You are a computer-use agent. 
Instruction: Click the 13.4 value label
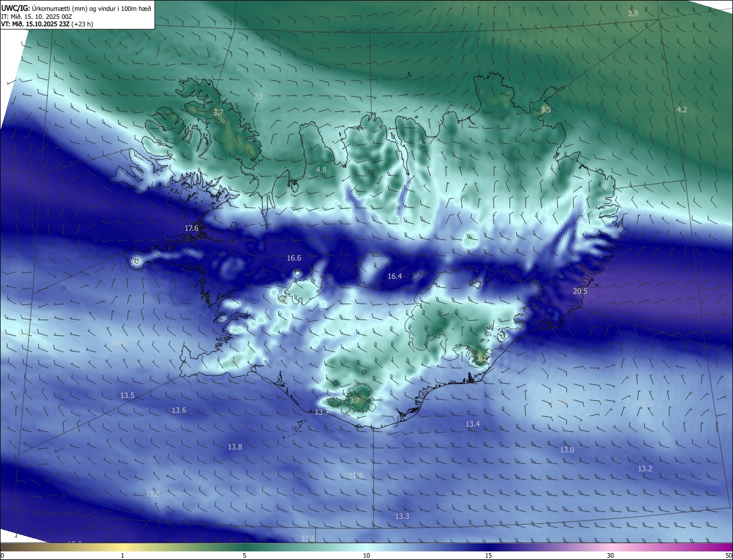click(472, 424)
